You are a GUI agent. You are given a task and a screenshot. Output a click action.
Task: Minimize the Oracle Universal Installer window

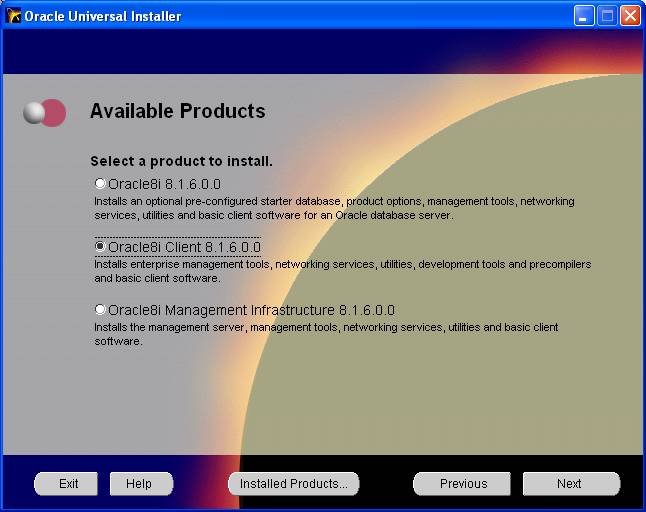point(584,16)
